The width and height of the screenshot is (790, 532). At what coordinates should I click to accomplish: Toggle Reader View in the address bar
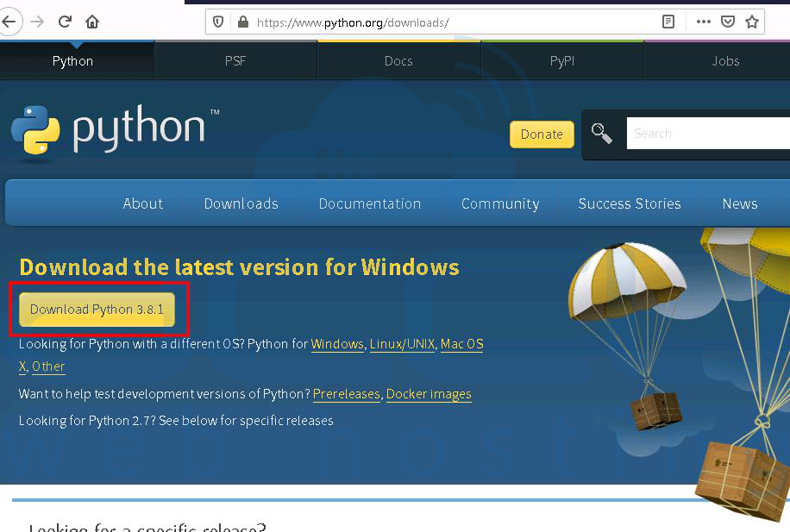[x=669, y=22]
